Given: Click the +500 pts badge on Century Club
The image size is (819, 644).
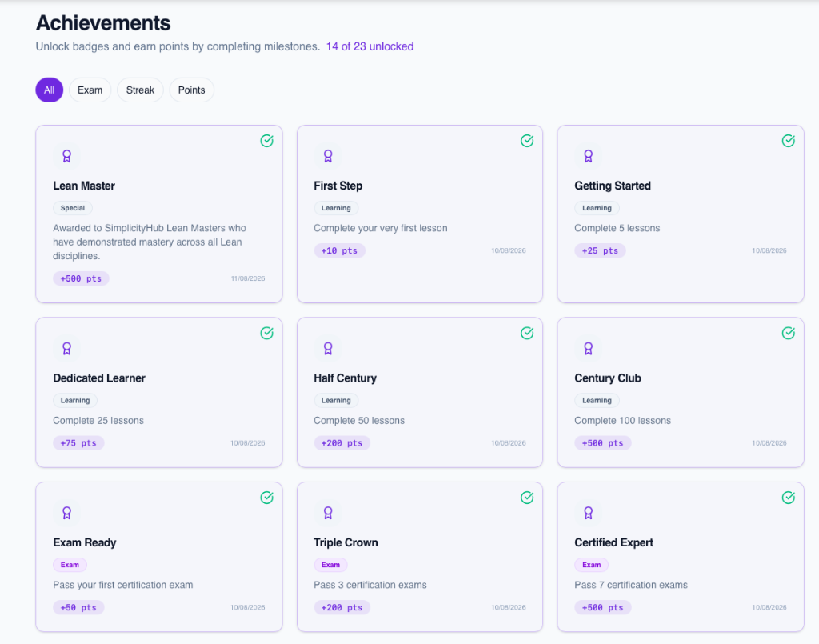Looking at the screenshot, I should tap(603, 443).
